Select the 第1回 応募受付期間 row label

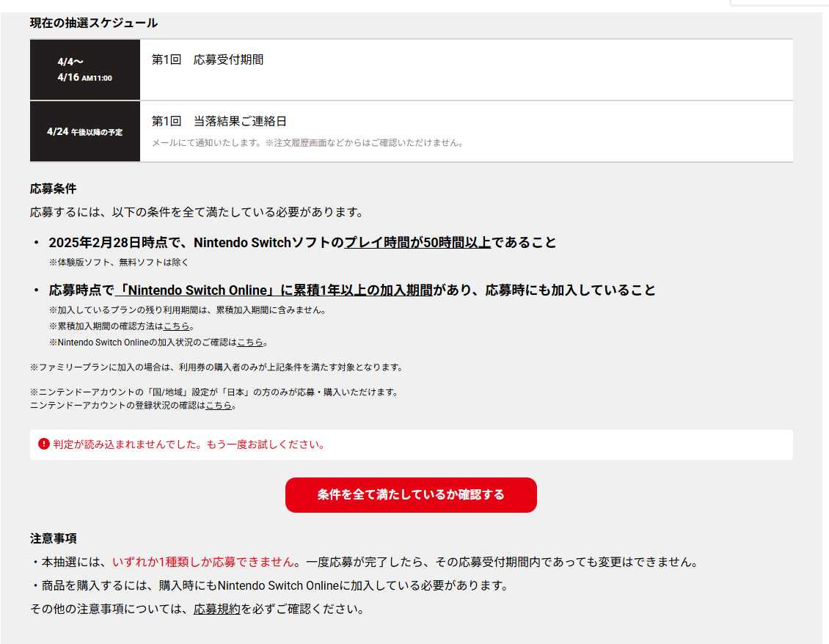point(208,59)
